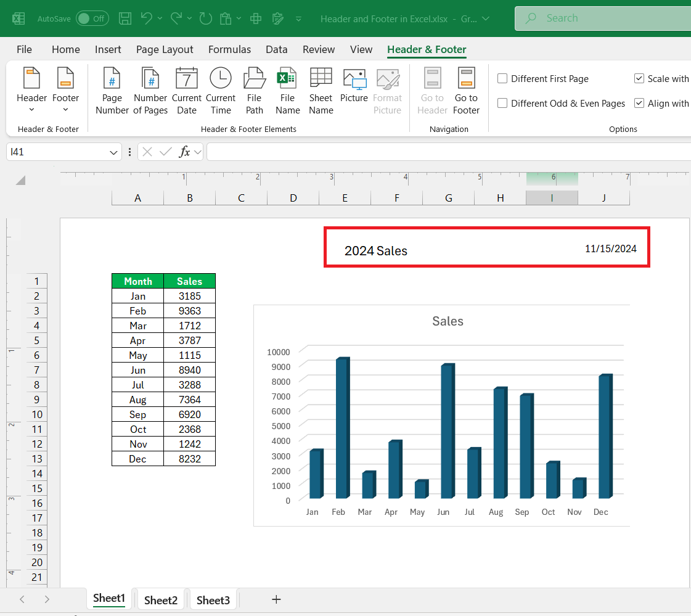The image size is (691, 616).
Task: Open the Header dropdown button
Action: point(31,91)
